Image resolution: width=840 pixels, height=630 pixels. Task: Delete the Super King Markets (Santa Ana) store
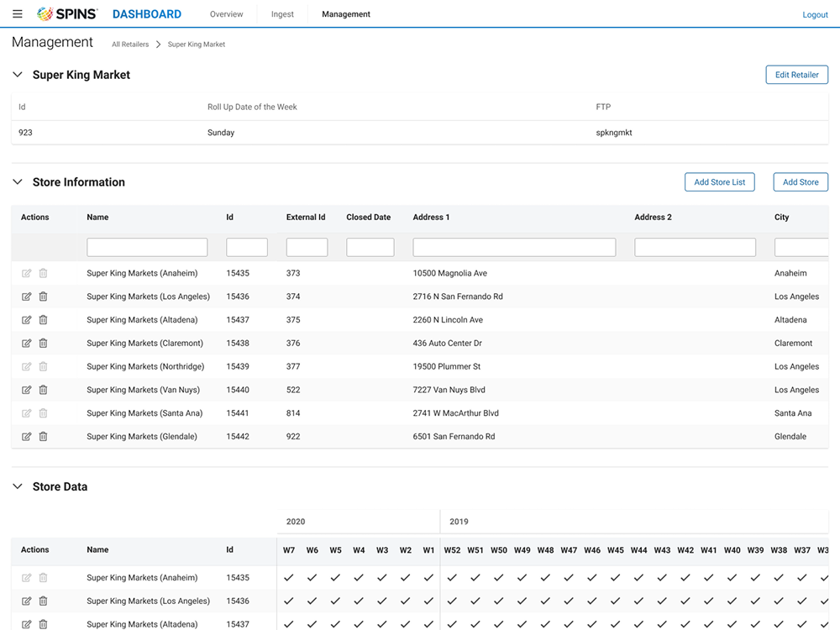44,413
